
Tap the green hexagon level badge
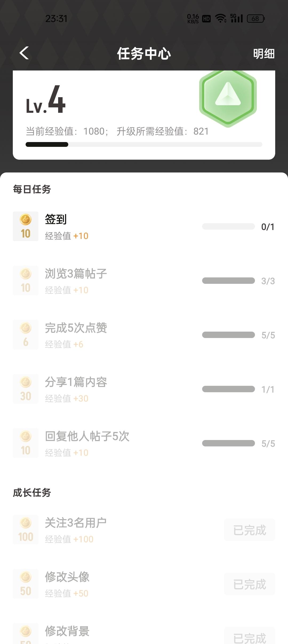pyautogui.click(x=228, y=98)
